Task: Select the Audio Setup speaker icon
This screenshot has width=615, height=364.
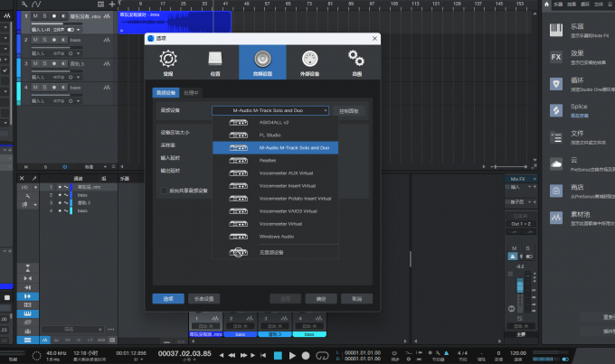Action: click(262, 62)
